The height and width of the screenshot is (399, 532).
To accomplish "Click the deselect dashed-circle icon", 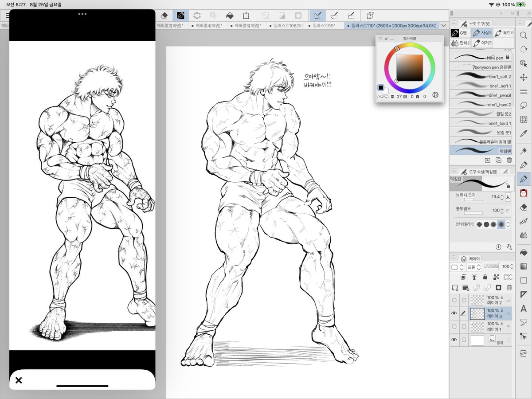I will (x=197, y=16).
